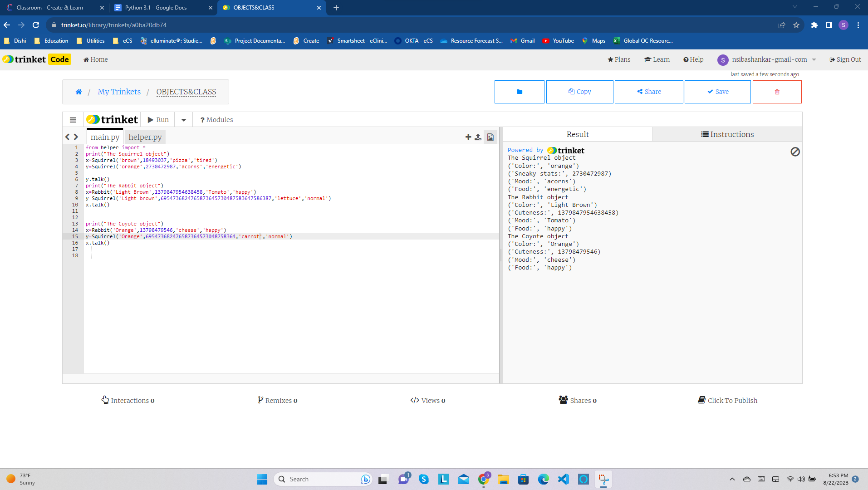Open a new browser tab
This screenshot has width=868, height=490.
click(336, 8)
